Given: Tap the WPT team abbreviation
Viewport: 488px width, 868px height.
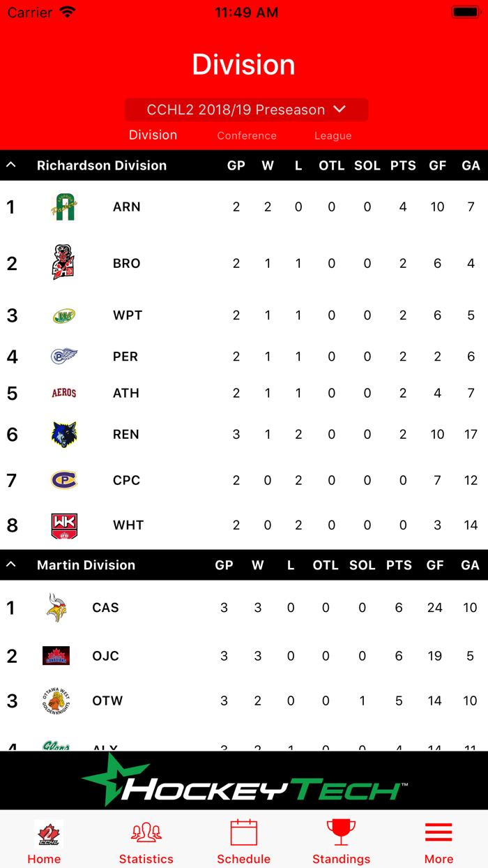Looking at the screenshot, I should [x=126, y=315].
